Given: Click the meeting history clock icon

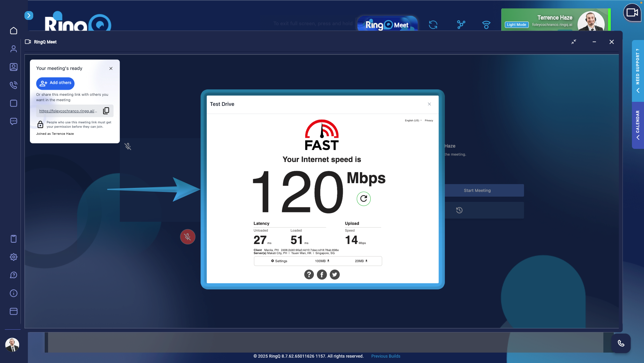Looking at the screenshot, I should [459, 210].
